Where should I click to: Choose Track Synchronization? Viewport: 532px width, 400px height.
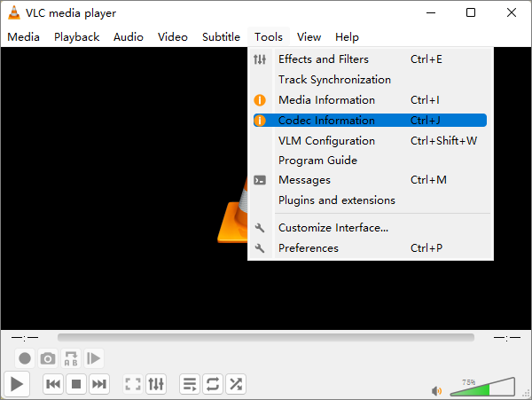point(370,80)
